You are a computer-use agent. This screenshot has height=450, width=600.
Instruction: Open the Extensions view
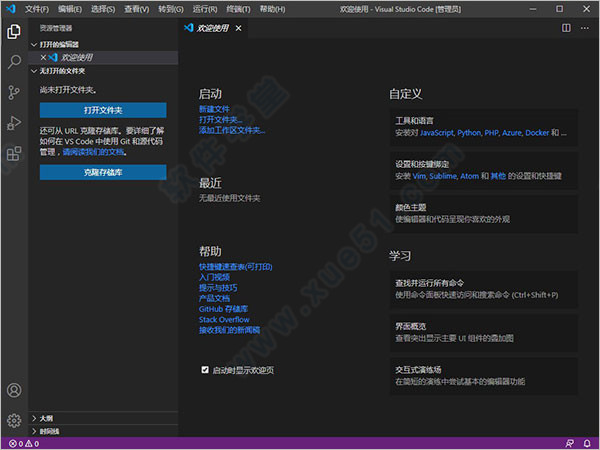click(x=14, y=153)
